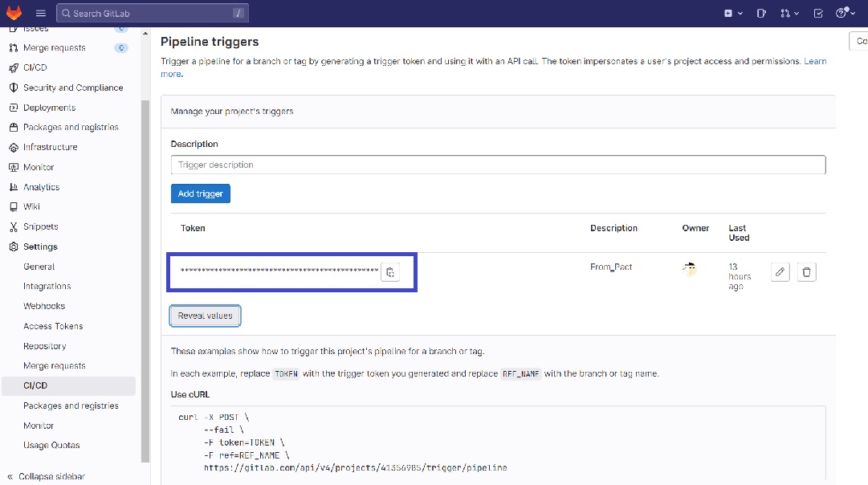Click the Trigger description input field
This screenshot has width=868, height=485.
tap(498, 165)
